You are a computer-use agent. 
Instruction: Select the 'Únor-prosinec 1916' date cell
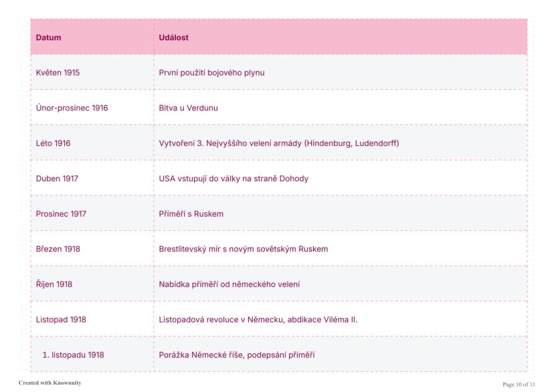(72, 108)
